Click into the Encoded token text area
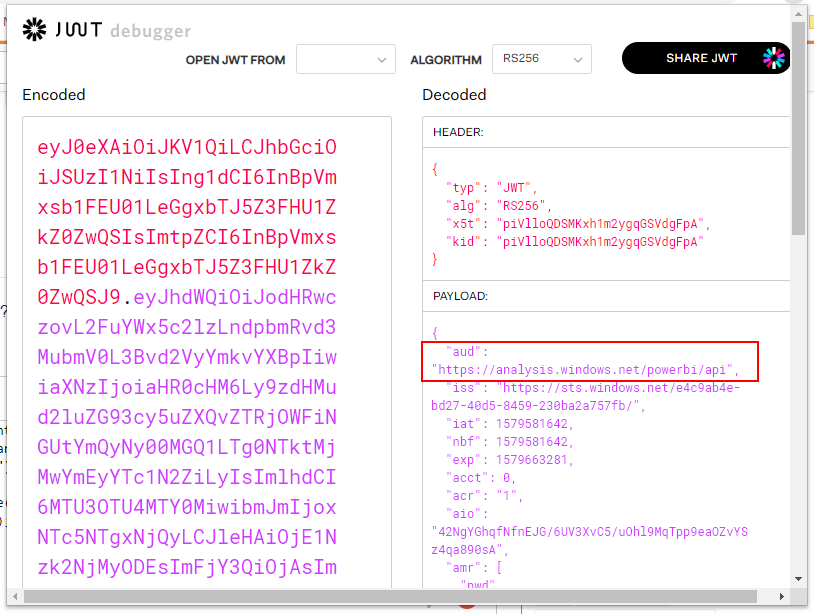Screen dimensions: 814x614 [x=207, y=353]
